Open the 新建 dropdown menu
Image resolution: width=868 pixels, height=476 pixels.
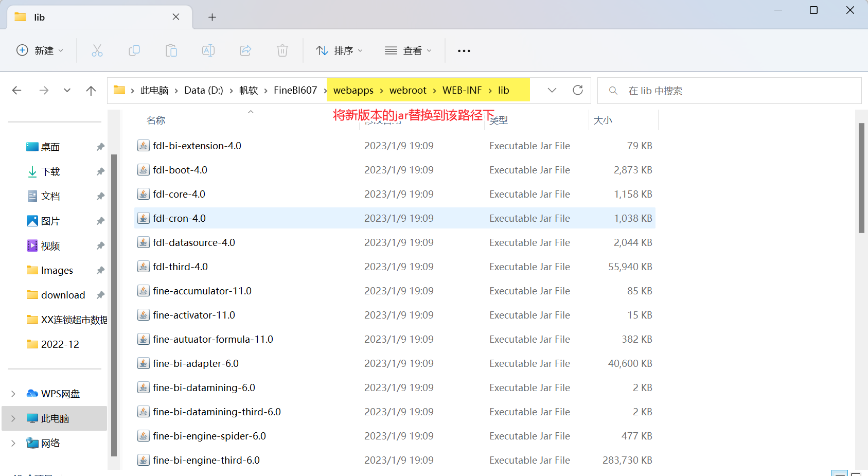click(40, 50)
